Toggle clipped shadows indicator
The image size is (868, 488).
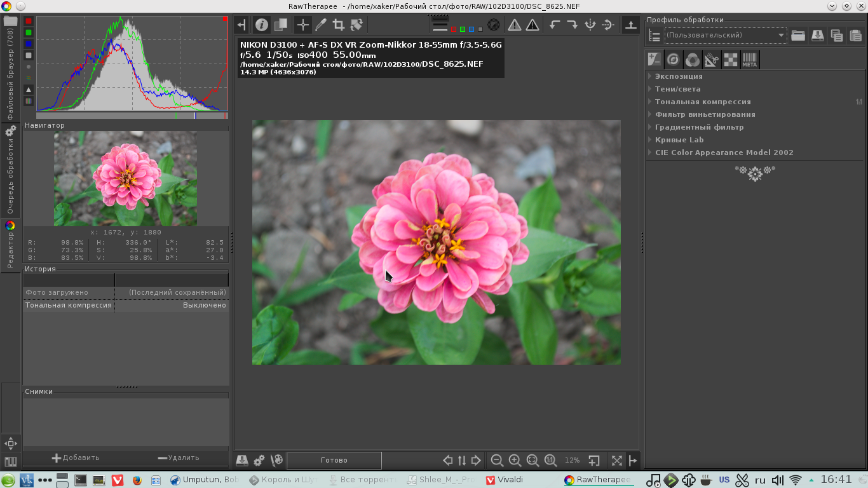click(515, 25)
